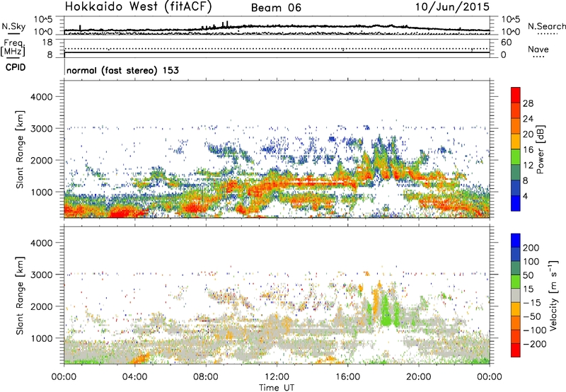Click bright blue Power segment below 4
Viewport: 566px width, 392px height.
click(x=516, y=203)
